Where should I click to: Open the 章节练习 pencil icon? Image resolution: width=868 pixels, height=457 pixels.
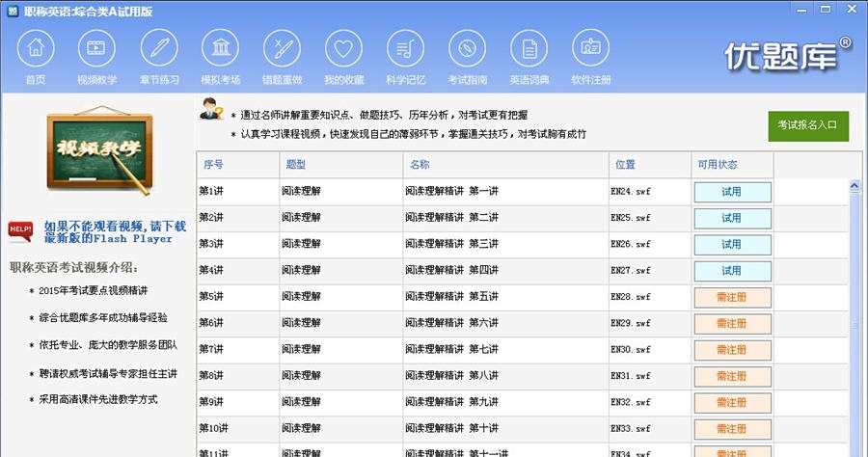(x=159, y=48)
